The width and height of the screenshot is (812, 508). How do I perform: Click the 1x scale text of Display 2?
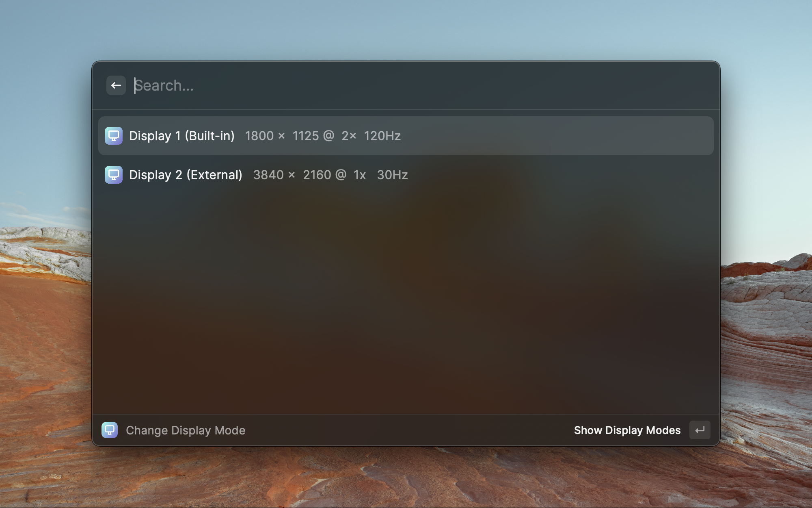pos(360,175)
